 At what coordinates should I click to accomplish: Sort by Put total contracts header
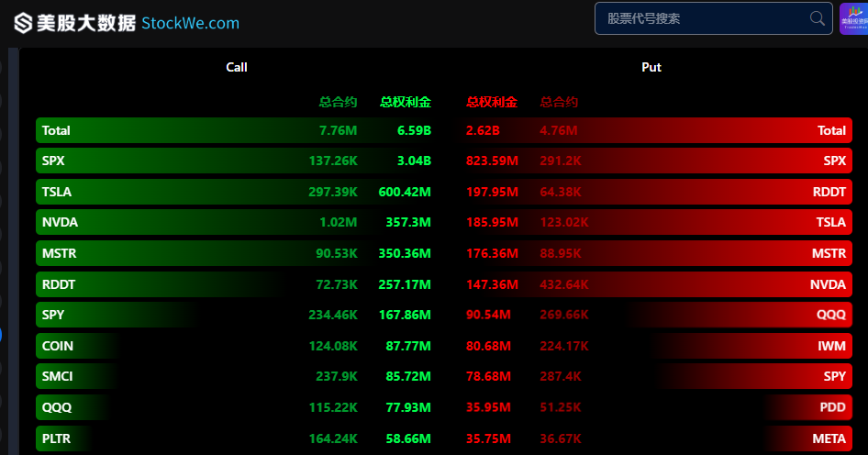[559, 102]
